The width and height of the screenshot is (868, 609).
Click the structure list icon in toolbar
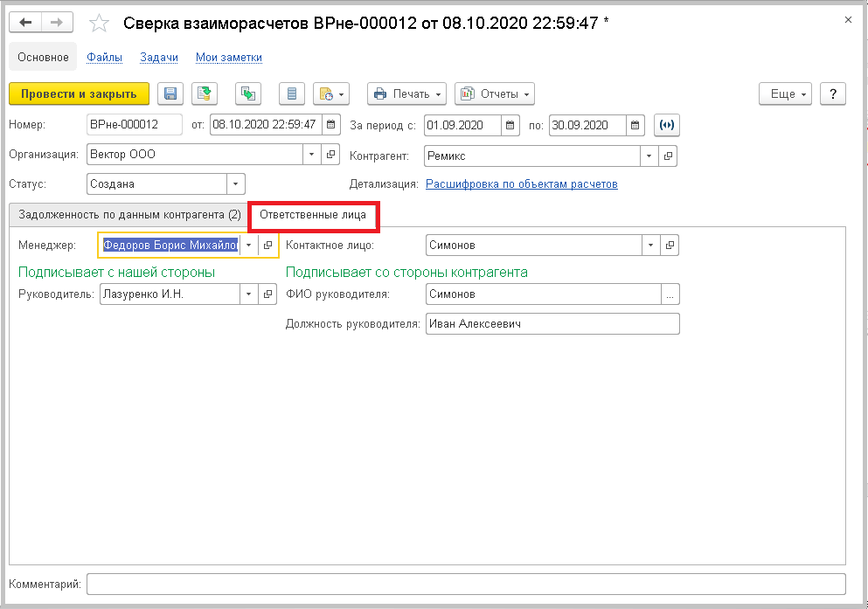tap(292, 94)
